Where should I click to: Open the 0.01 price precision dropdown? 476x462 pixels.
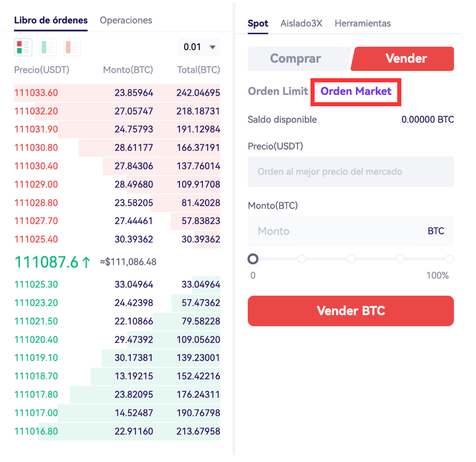199,47
